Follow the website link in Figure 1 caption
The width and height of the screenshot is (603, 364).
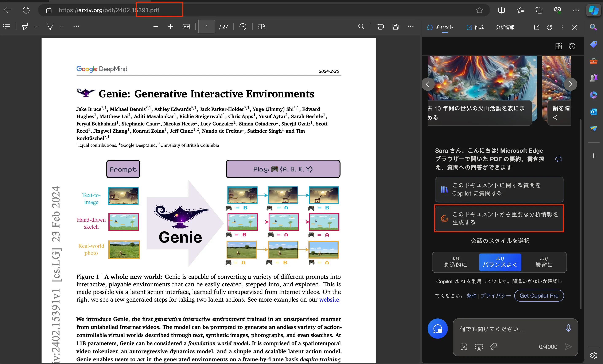(329, 299)
